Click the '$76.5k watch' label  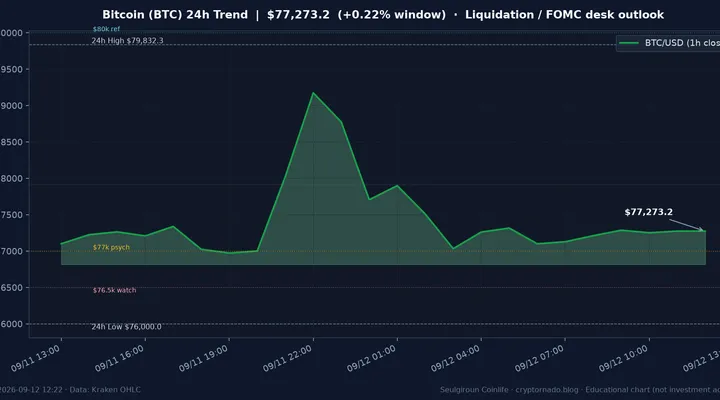pos(114,290)
